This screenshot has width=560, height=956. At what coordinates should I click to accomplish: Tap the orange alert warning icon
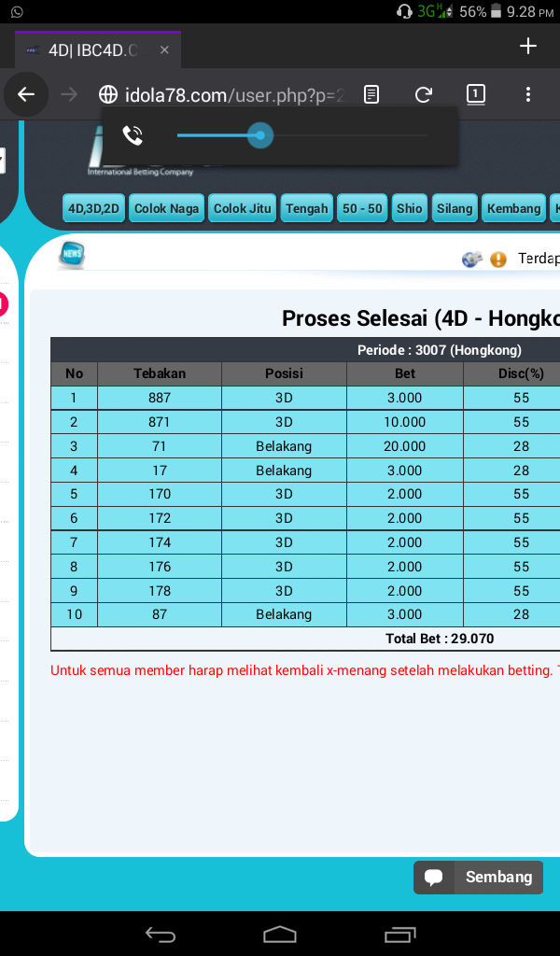point(498,260)
